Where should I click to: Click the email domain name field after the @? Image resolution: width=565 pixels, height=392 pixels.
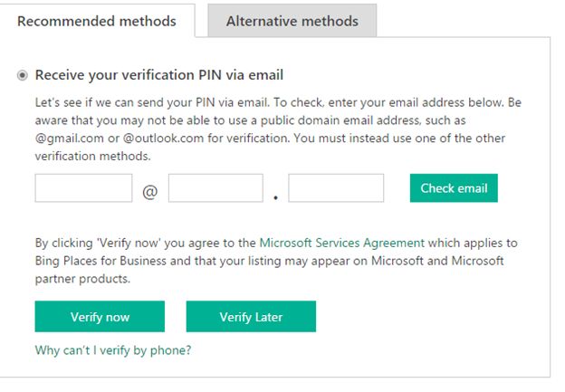[215, 188]
